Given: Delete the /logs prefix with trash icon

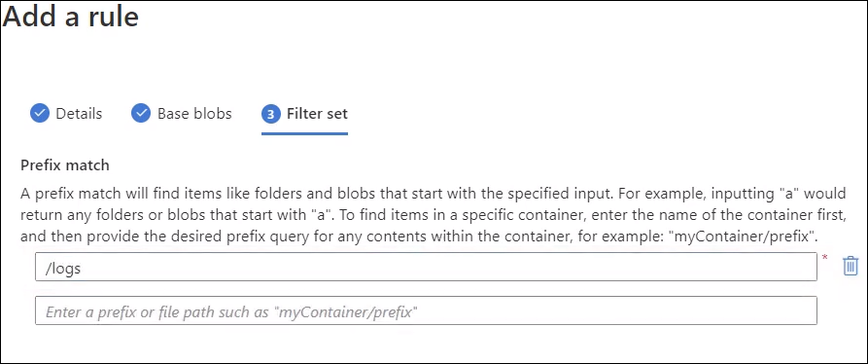Looking at the screenshot, I should pyautogui.click(x=851, y=267).
